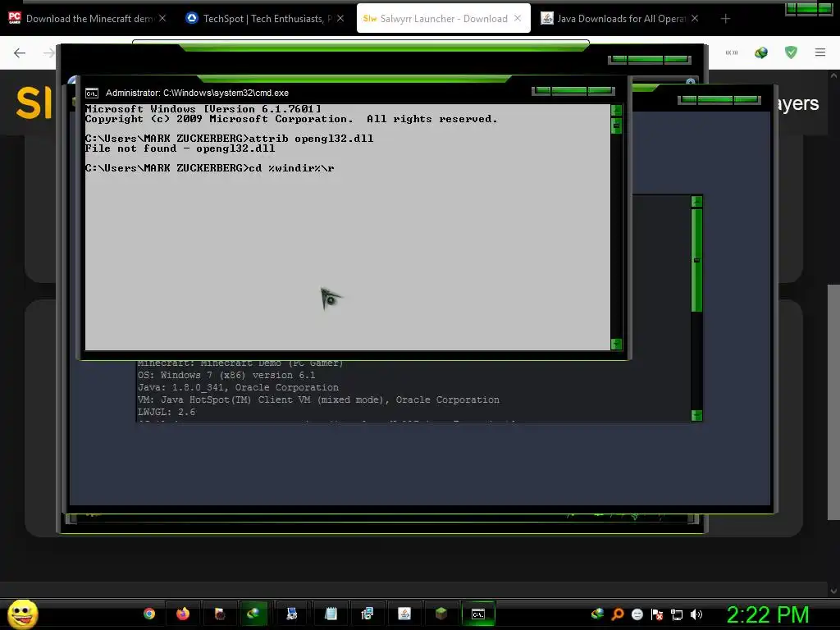
Task: Go back in the browser
Action: pos(20,52)
